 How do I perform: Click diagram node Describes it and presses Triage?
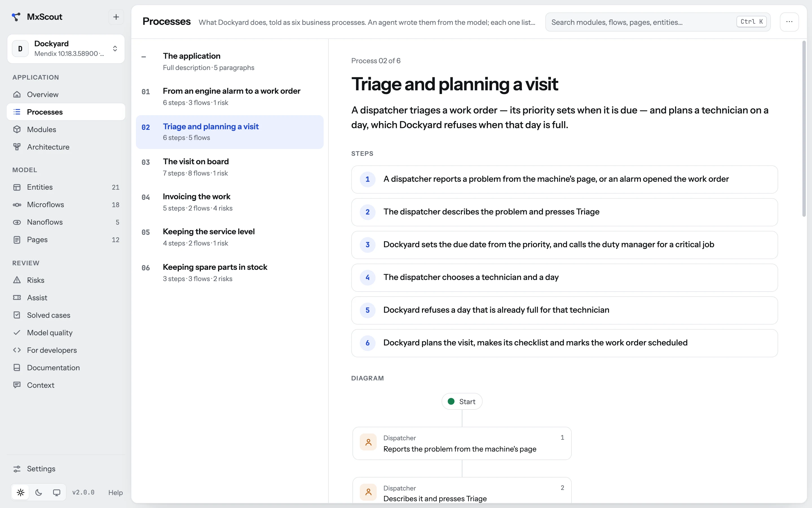point(462,491)
